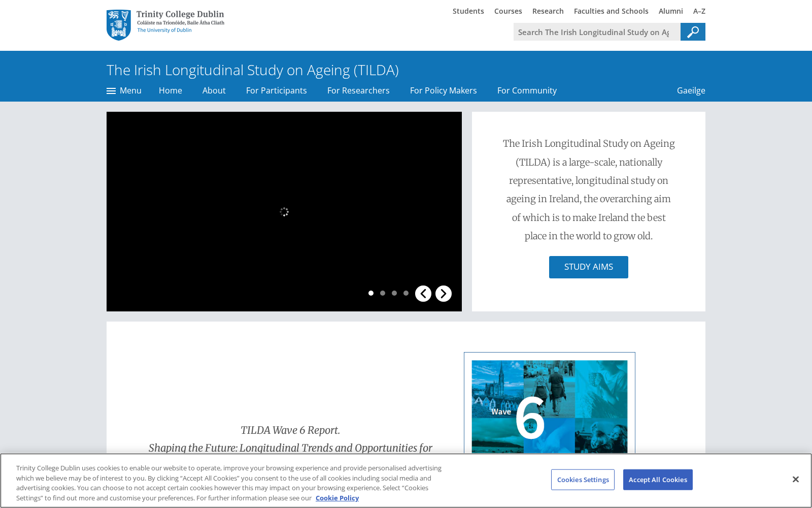
Task: Select the fourth carousel dot
Action: 406,293
